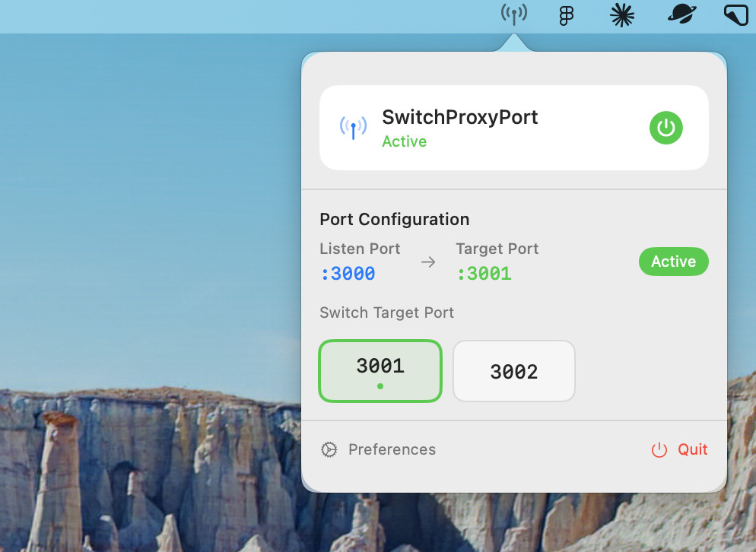Image resolution: width=756 pixels, height=552 pixels.
Task: Click the Preferences gear icon
Action: [329, 449]
